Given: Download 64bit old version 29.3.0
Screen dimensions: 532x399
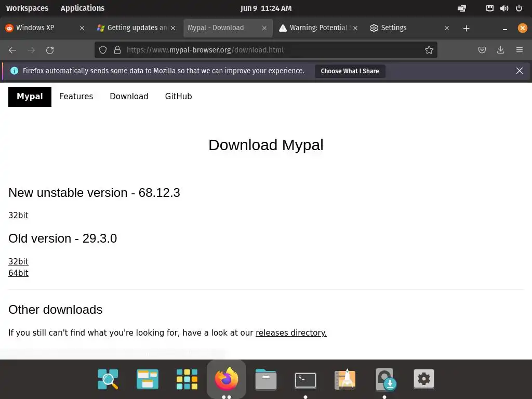Looking at the screenshot, I should [x=18, y=273].
